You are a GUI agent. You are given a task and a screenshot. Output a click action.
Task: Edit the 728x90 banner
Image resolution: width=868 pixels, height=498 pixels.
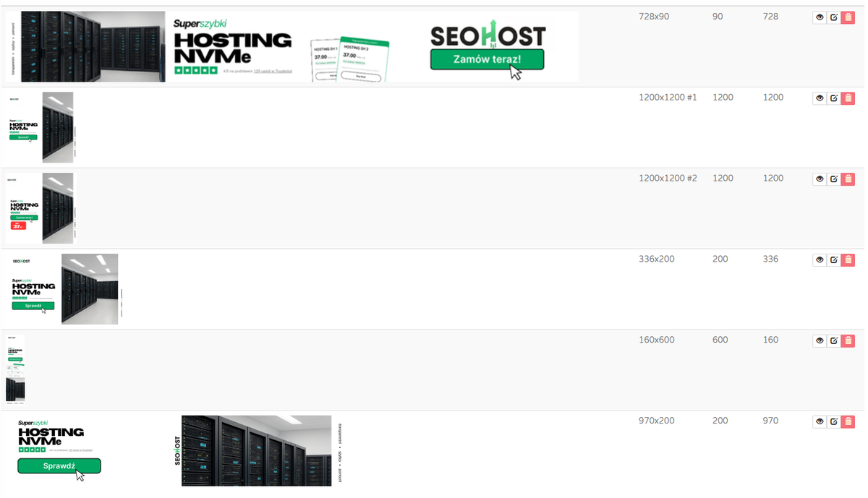833,17
